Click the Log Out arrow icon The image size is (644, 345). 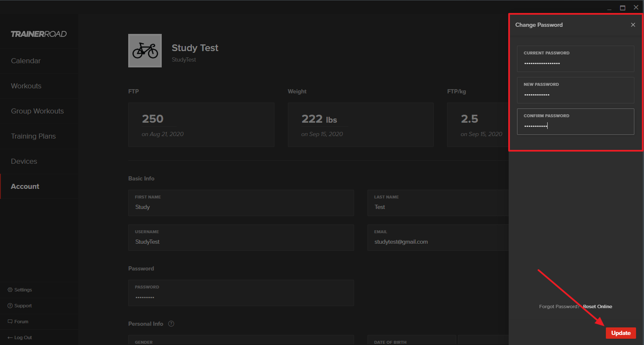click(x=10, y=337)
